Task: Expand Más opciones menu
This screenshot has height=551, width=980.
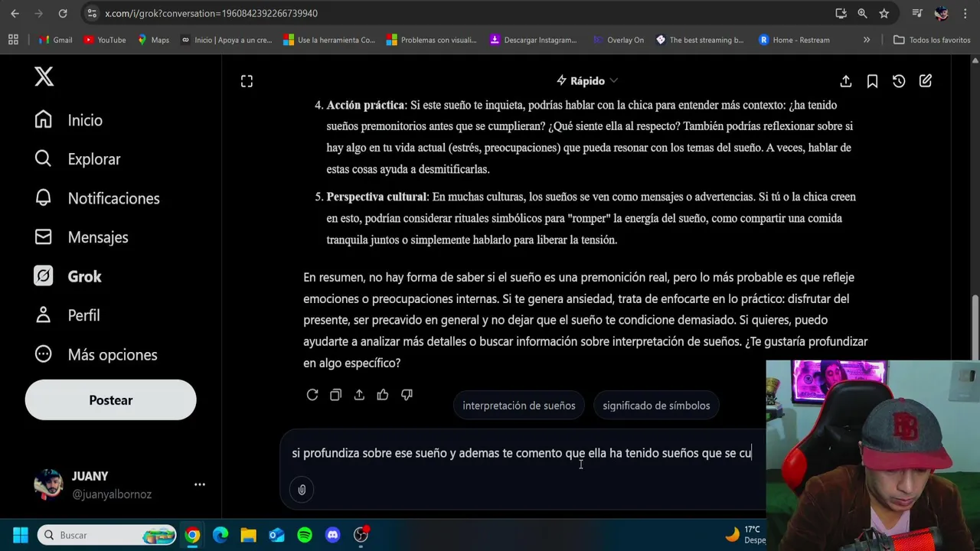Action: tap(96, 354)
